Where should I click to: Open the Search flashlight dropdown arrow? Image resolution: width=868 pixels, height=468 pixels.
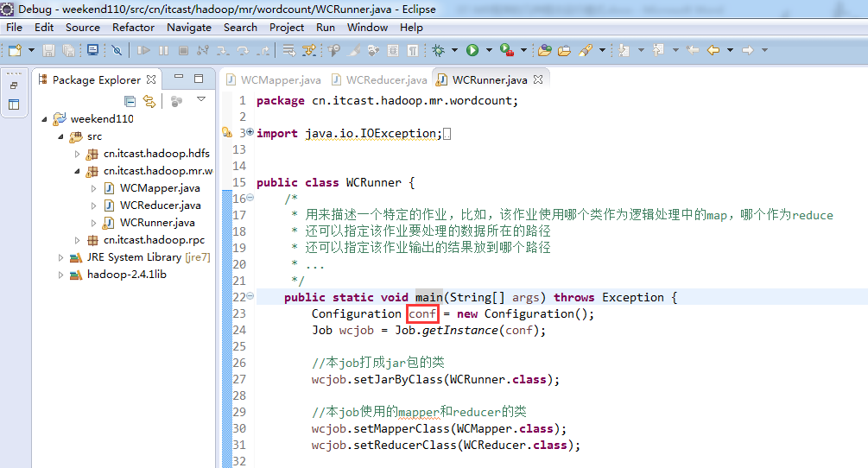[602, 50]
